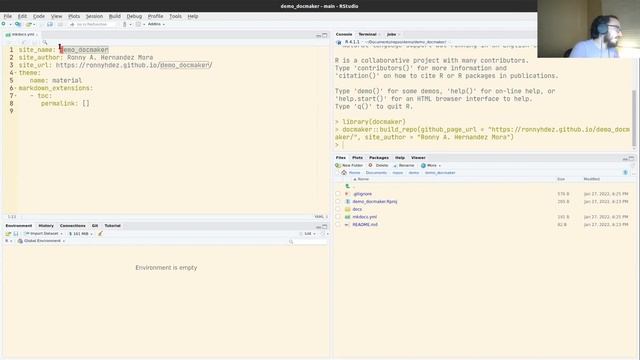
Task: Open the R language selector dropdown
Action: [x=8, y=241]
